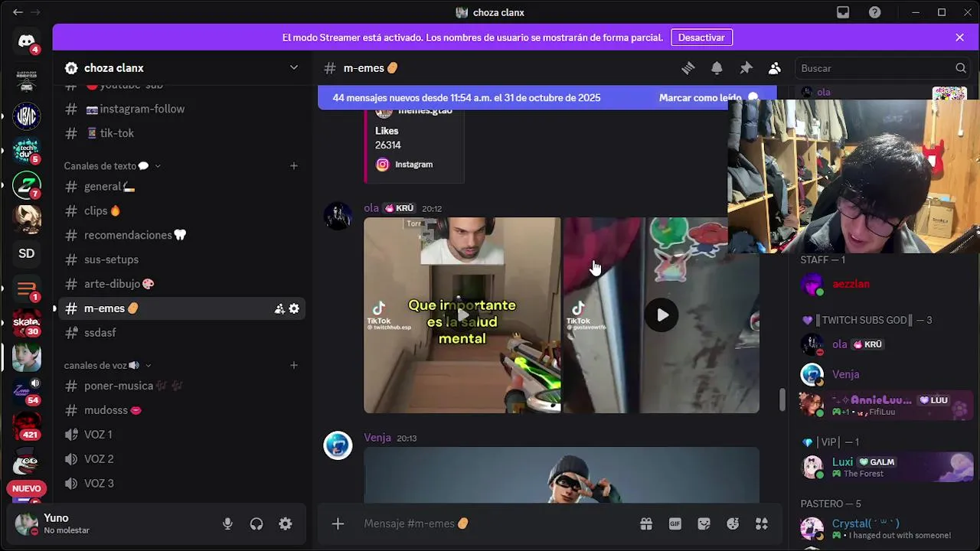Image resolution: width=980 pixels, height=551 pixels.
Task: Open member Luxi in VIP list
Action: [x=886, y=467]
